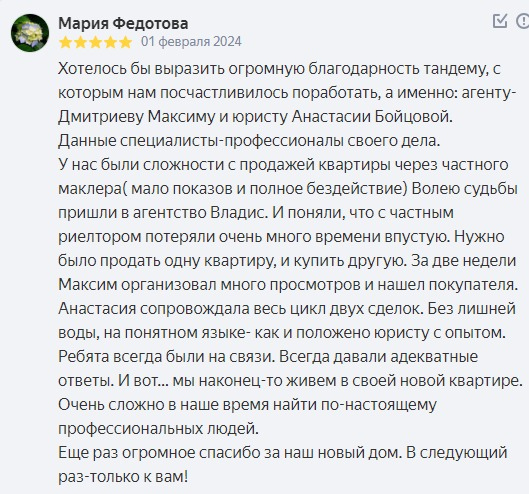
Task: Click the phrase Ребята всегда были на связи
Action: (167, 357)
